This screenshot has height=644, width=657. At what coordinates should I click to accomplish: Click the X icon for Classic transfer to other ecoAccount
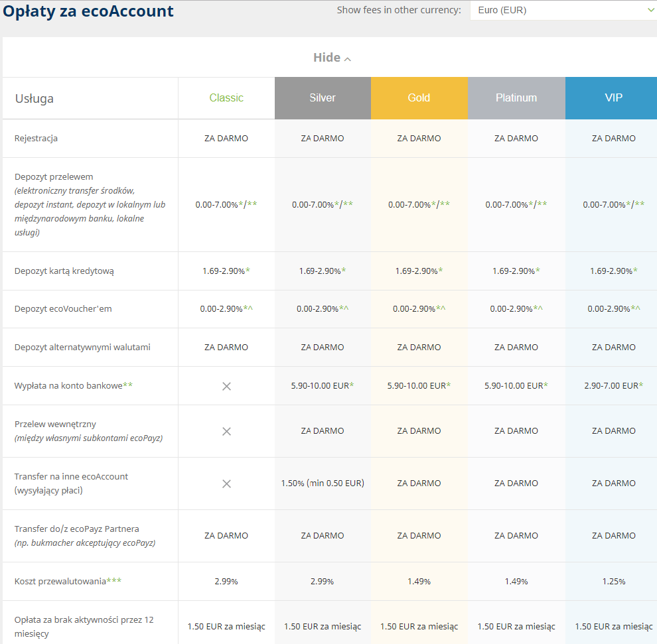click(226, 483)
